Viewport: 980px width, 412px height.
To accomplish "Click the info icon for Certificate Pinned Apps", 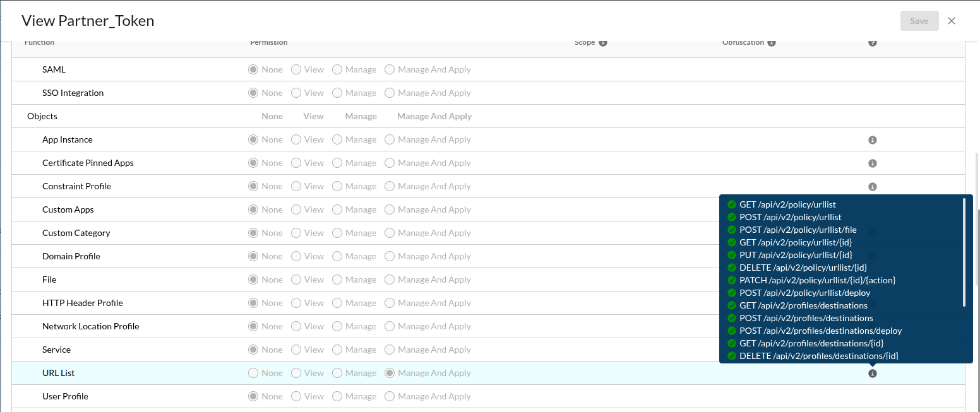I will point(873,163).
